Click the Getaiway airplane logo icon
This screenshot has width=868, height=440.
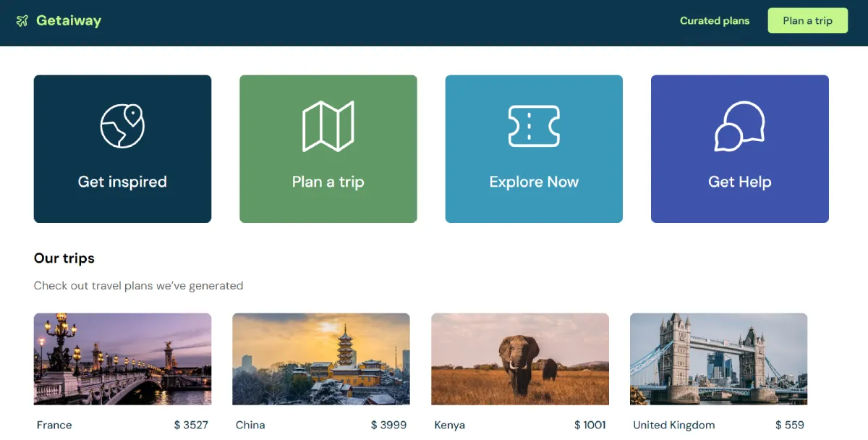22,21
